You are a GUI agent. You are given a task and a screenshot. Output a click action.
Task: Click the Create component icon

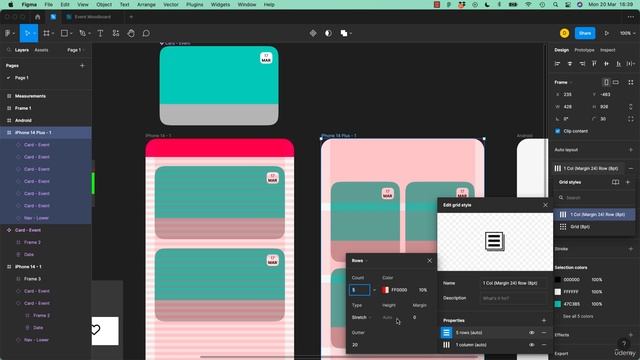coord(313,33)
